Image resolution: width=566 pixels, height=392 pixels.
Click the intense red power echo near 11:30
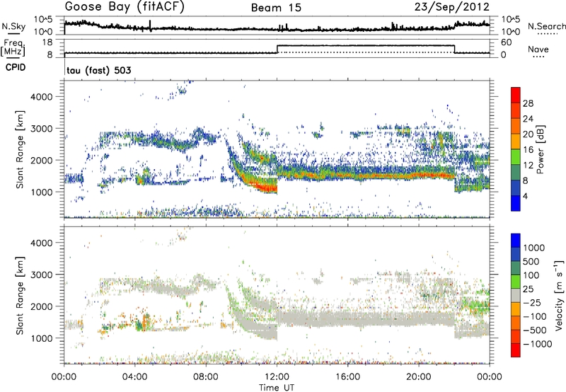point(267,188)
